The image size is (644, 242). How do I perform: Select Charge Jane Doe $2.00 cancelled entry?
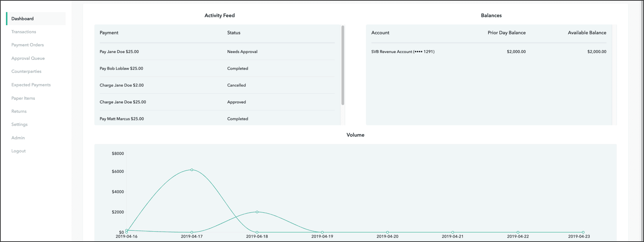coord(122,85)
